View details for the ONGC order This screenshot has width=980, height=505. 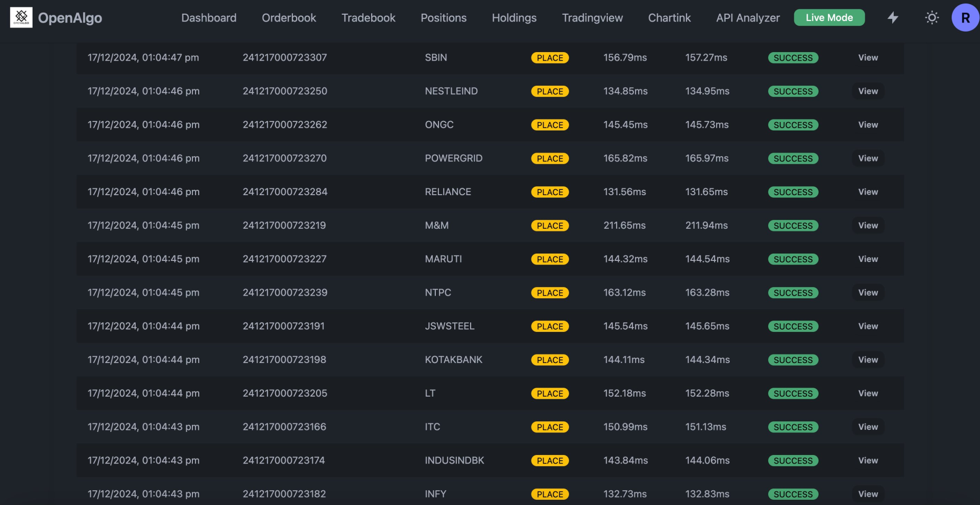[x=868, y=125]
